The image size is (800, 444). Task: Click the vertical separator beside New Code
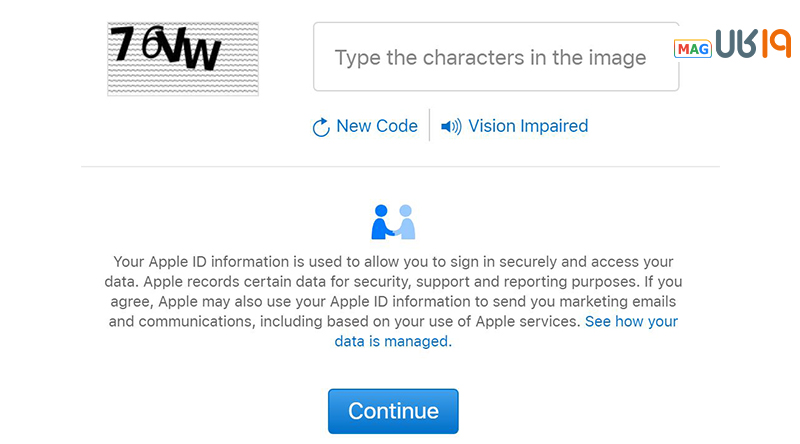[x=429, y=126]
